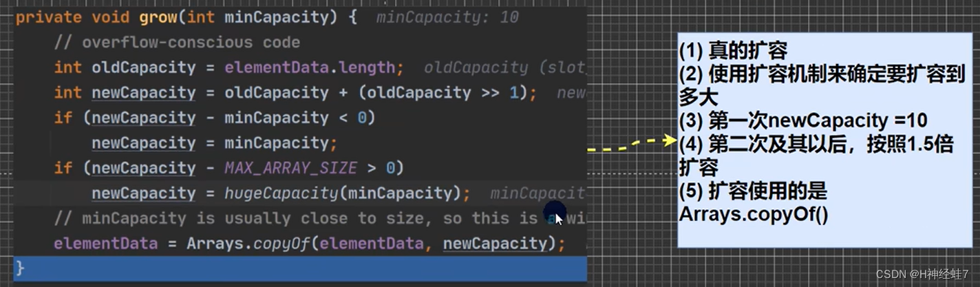This screenshot has width=980, height=287.
Task: Click the 'oldCapacity (slot' inline debug hint
Action: tap(504, 67)
